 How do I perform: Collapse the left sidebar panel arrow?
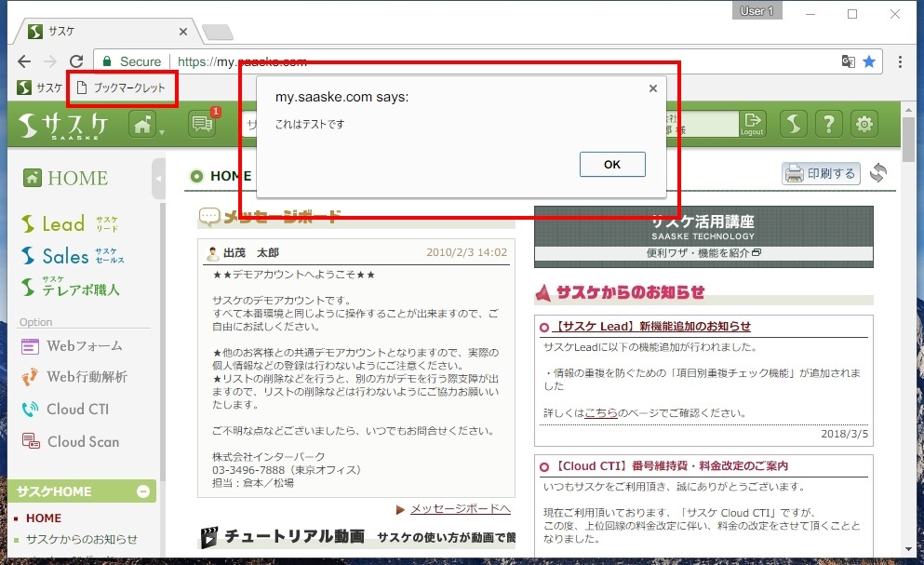pyautogui.click(x=157, y=178)
